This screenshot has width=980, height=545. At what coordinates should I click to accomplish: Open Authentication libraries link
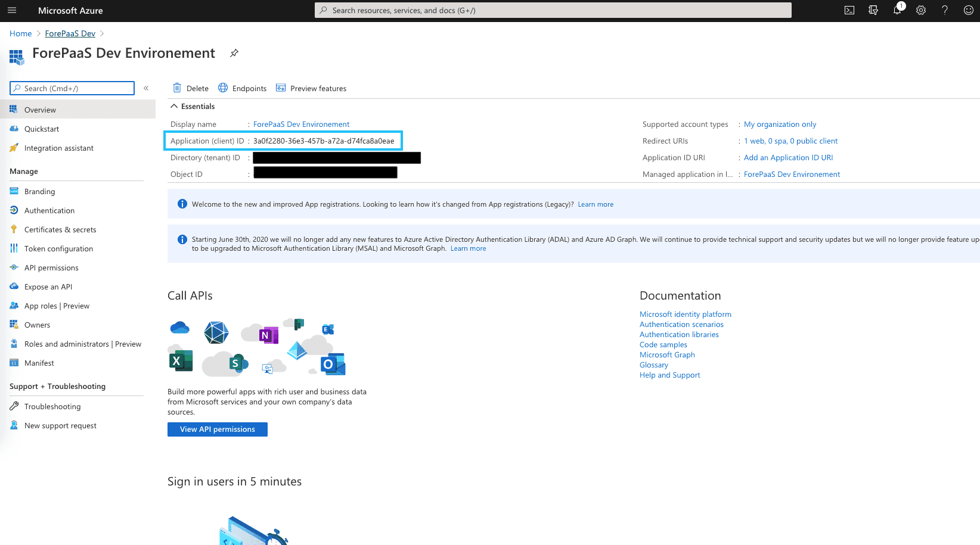click(x=679, y=334)
